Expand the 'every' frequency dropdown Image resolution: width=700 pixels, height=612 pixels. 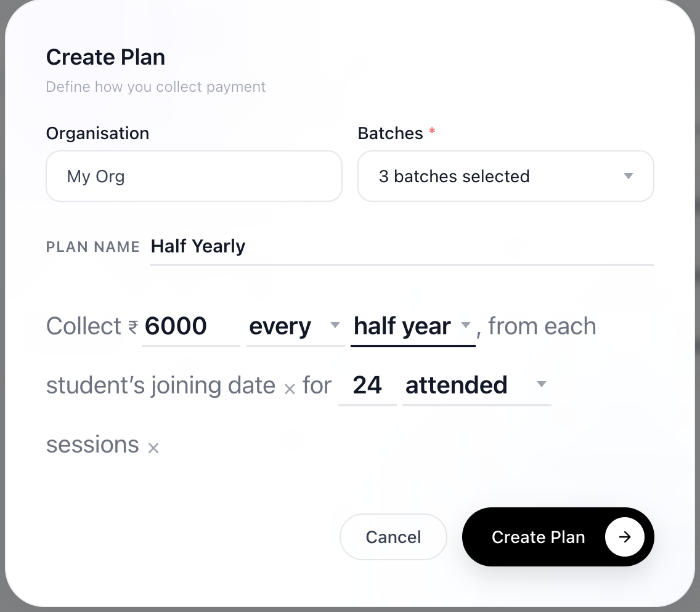point(335,325)
